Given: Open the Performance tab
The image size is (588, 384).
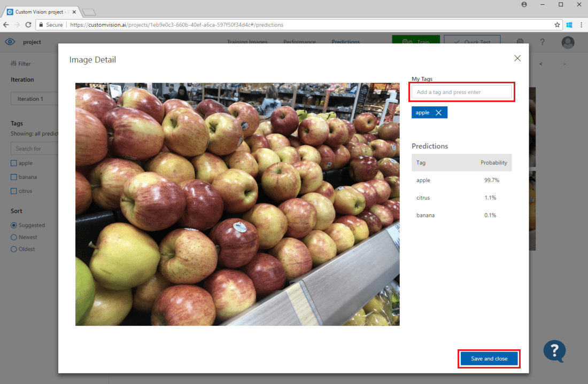Looking at the screenshot, I should click(x=299, y=42).
